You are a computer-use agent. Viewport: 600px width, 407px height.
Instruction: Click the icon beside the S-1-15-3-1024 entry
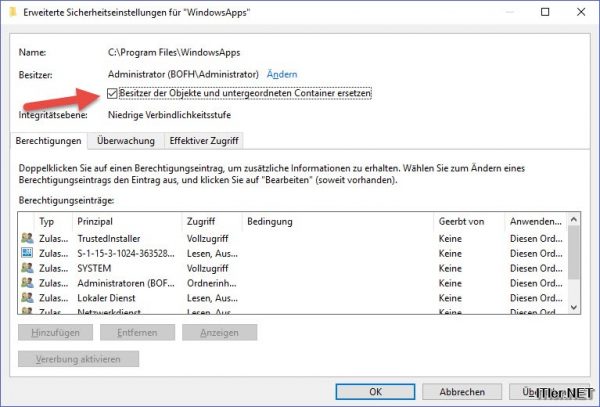tap(26, 254)
